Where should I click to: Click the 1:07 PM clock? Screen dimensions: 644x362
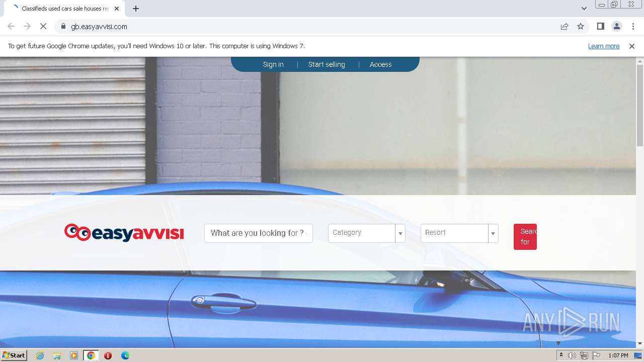(x=618, y=355)
